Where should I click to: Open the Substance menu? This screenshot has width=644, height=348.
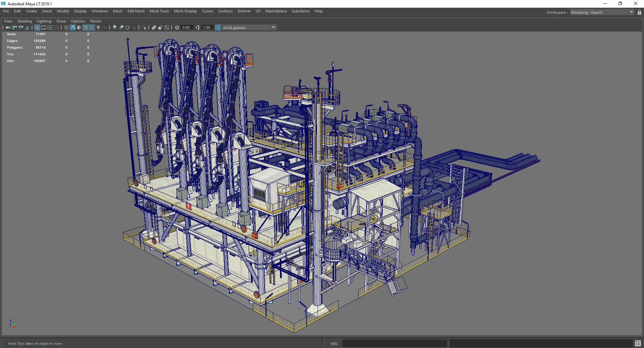[x=301, y=11]
